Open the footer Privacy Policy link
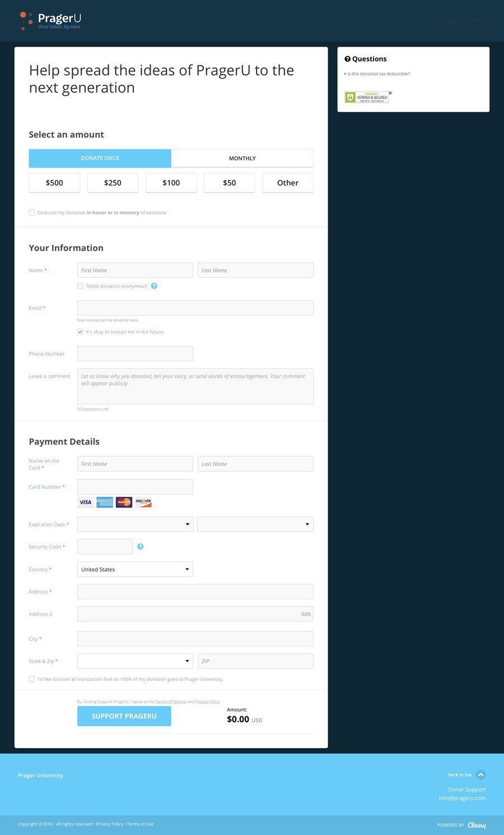 pos(110,824)
